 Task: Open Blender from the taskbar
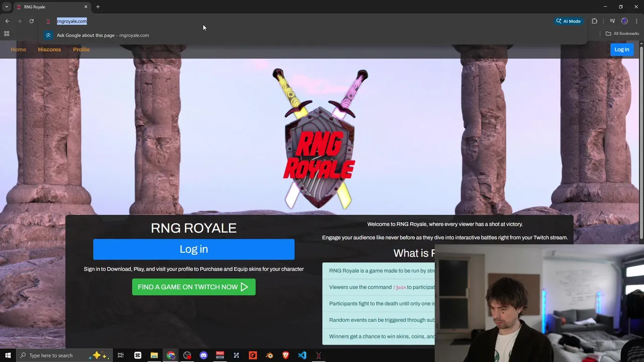pyautogui.click(x=269, y=355)
